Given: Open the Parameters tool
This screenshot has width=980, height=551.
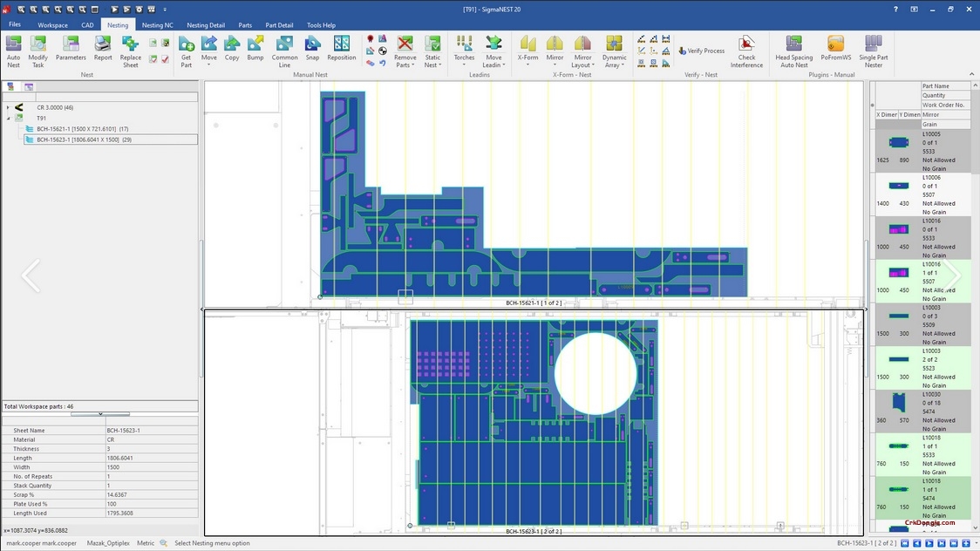Looking at the screenshot, I should tap(70, 50).
